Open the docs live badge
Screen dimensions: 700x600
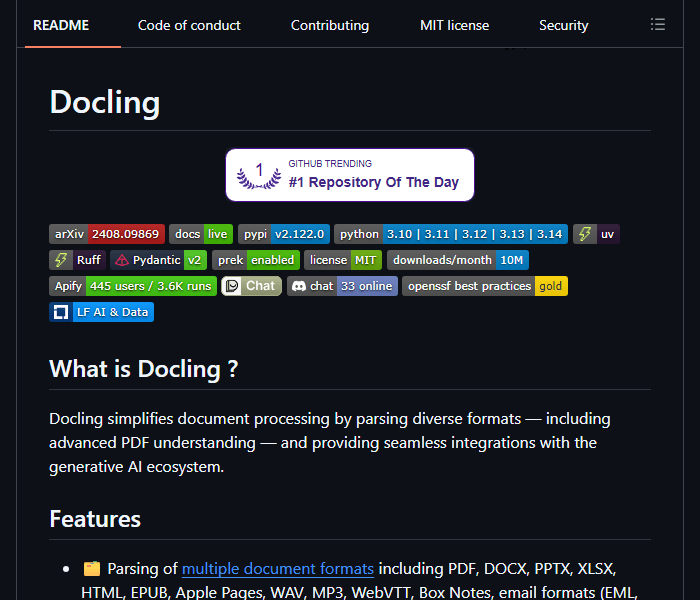201,234
